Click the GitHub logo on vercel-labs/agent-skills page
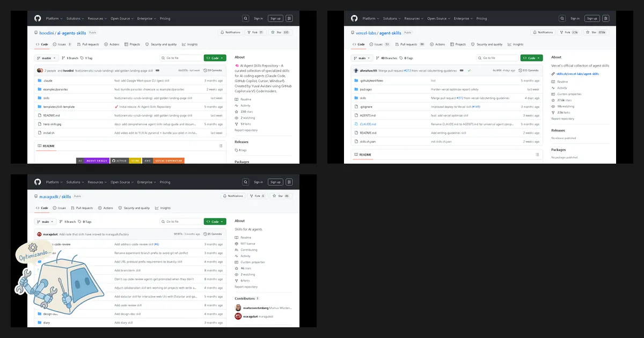The image size is (644, 338). tap(354, 18)
